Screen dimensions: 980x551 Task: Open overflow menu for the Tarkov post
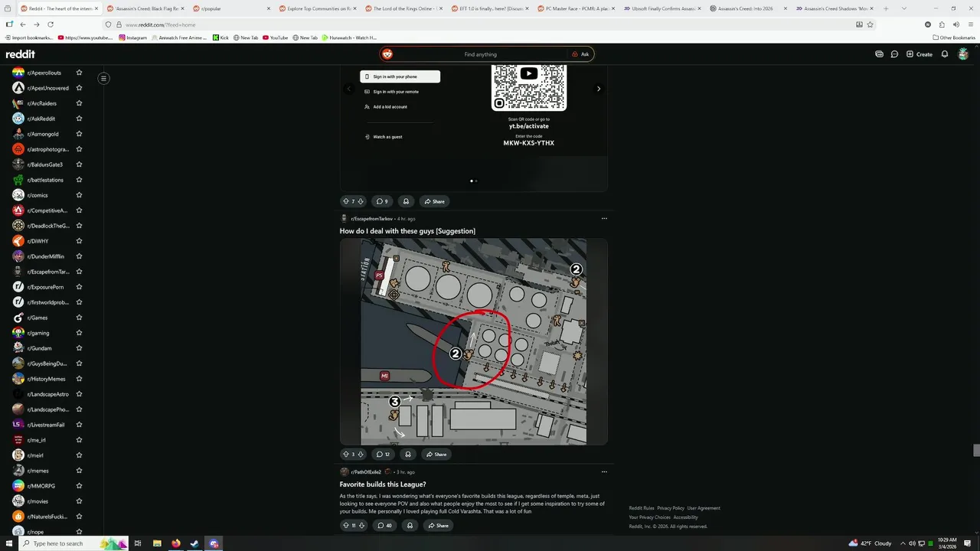(604, 218)
